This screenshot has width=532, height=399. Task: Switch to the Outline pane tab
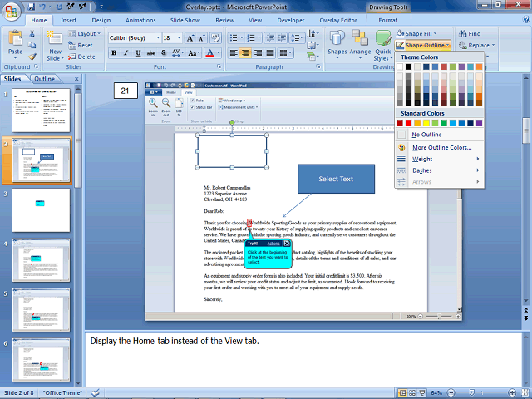(x=44, y=79)
